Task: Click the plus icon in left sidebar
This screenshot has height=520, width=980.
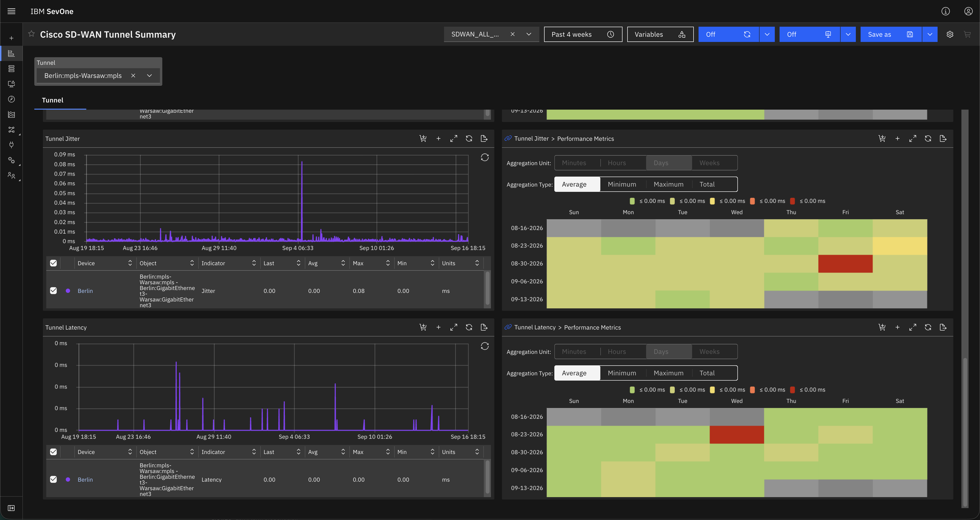Action: (11, 38)
